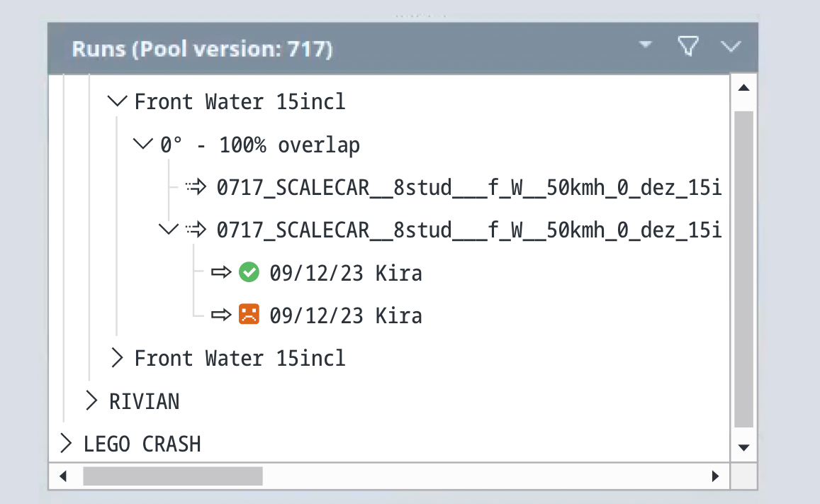Click dotted arrow icon of first 0717_SCALECAR row
This screenshot has width=820, height=504.
[x=196, y=186]
